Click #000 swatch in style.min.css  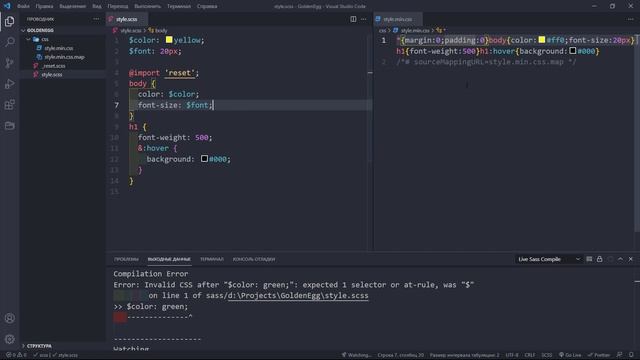tap(573, 51)
